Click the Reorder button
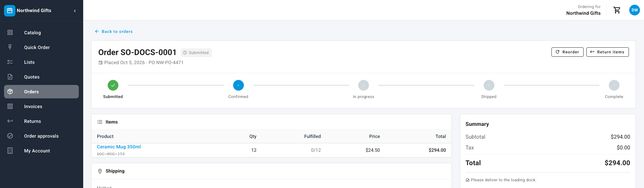Viewport: 644px width, 188px height. pyautogui.click(x=568, y=52)
